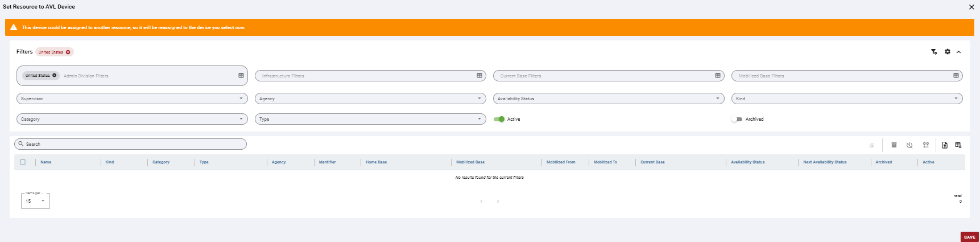This screenshot has height=242, width=980.
Task: Check the select-all checkbox in table header
Action: point(23,162)
